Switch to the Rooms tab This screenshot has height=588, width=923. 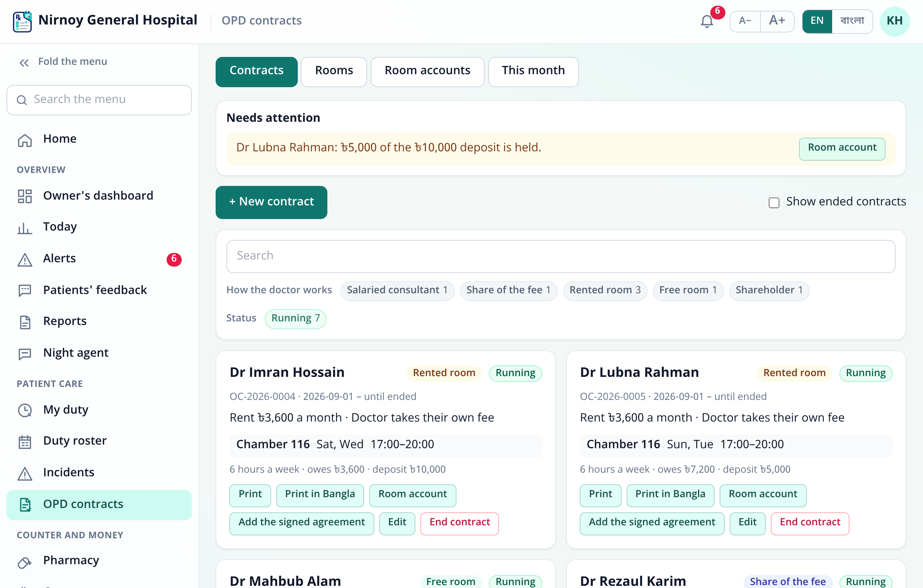click(x=334, y=71)
